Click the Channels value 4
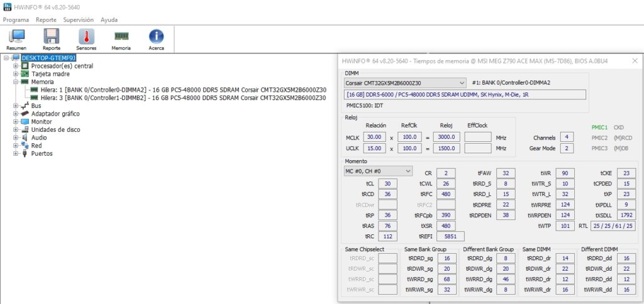Screen dimensions: 644x304 coord(567,138)
